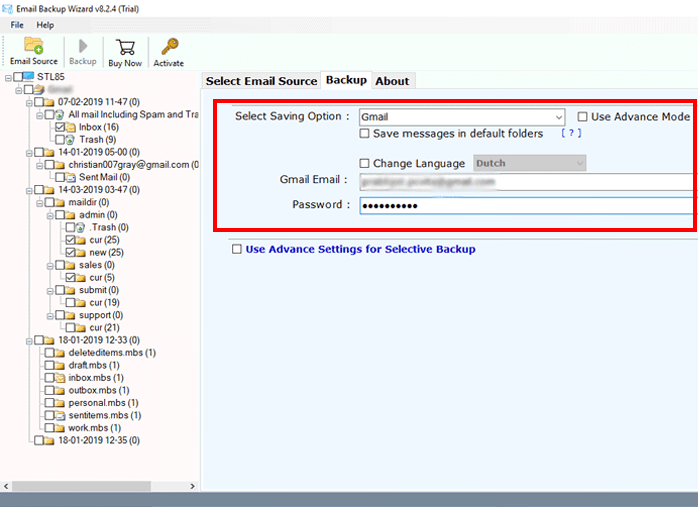Enable Use Advance Settings for Selective Backup

237,249
